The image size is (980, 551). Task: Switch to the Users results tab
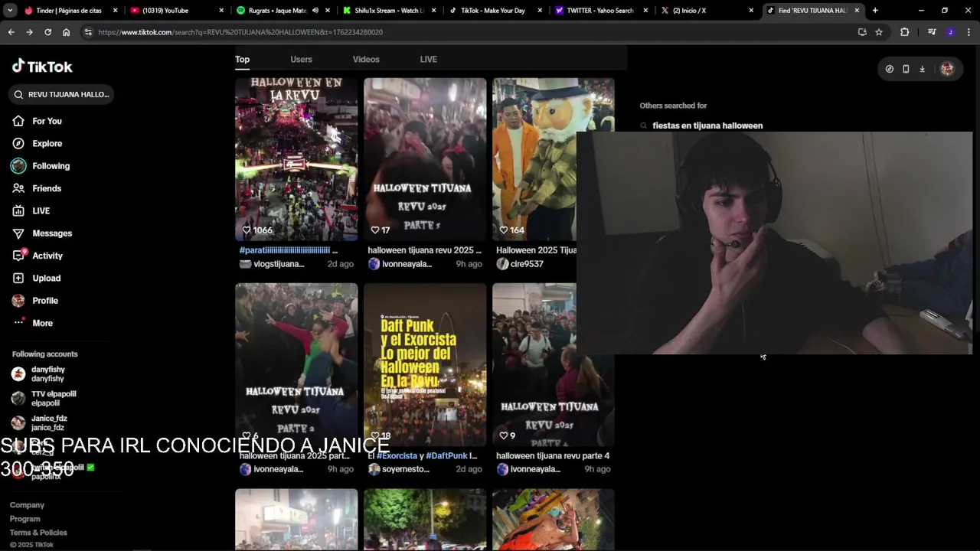[301, 59]
